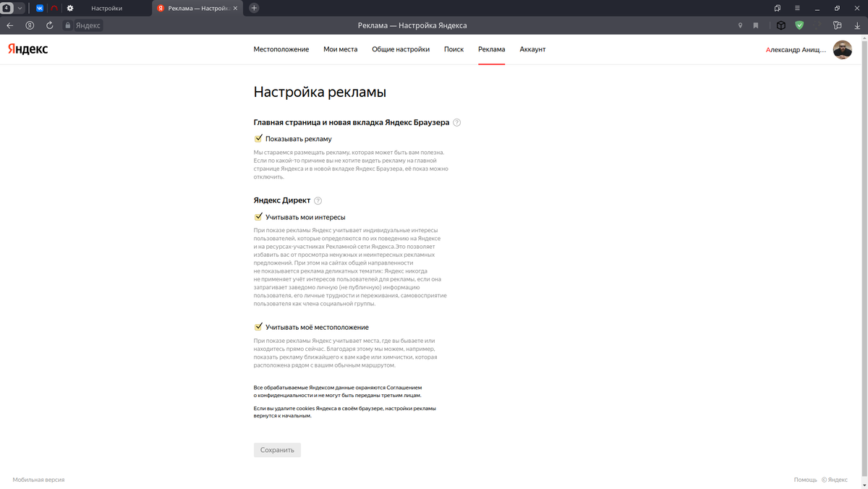This screenshot has width=868, height=489.
Task: Open the Поиск settings section
Action: click(x=454, y=49)
